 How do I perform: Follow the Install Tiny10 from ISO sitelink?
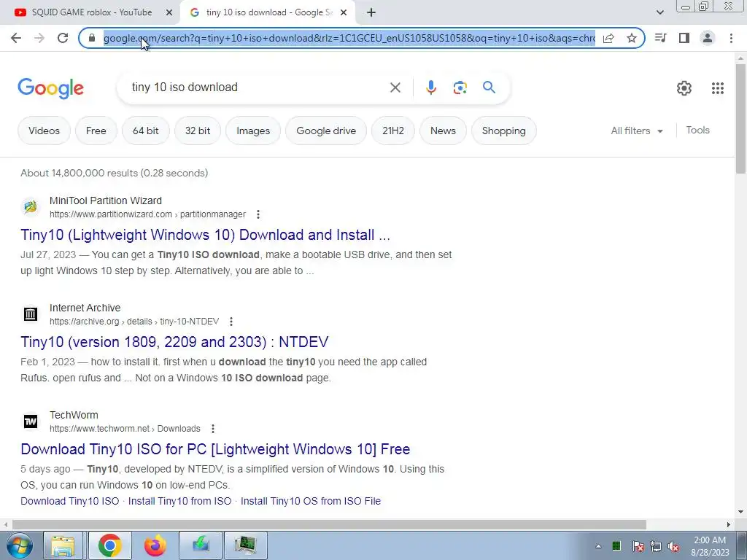[179, 501]
